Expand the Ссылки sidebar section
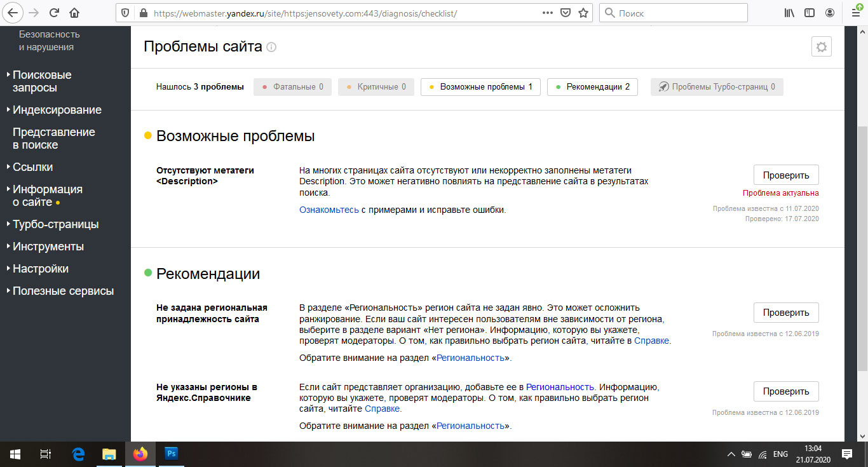 pyautogui.click(x=32, y=167)
